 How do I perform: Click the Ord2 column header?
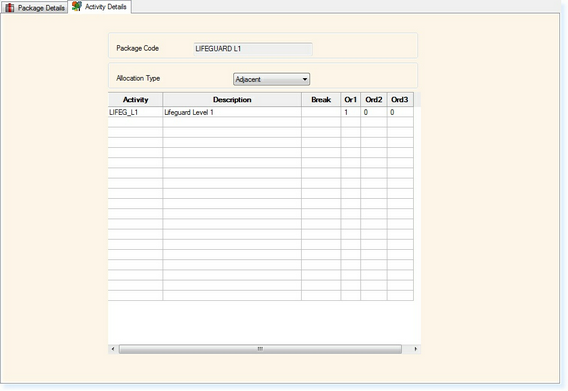click(x=373, y=100)
